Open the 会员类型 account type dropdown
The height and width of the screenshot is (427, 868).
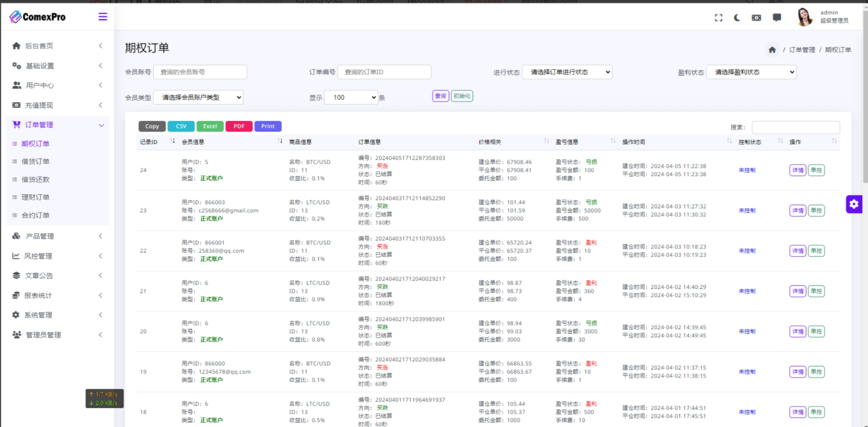point(198,97)
